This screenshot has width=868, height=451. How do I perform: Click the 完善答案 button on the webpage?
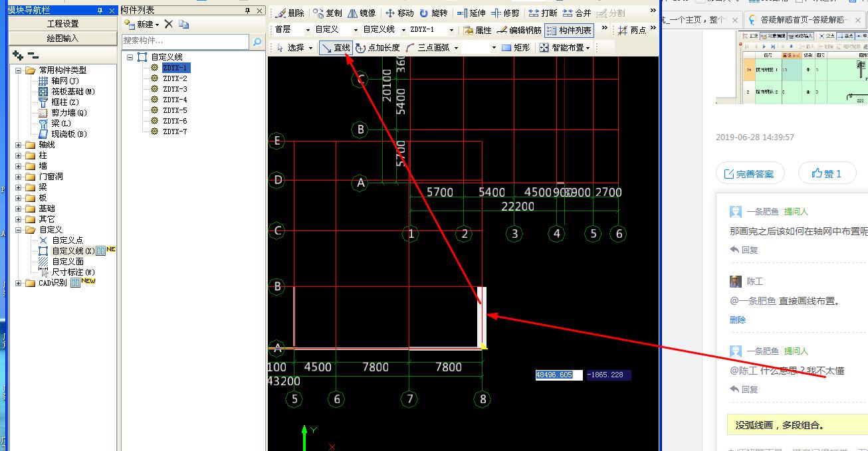click(750, 174)
